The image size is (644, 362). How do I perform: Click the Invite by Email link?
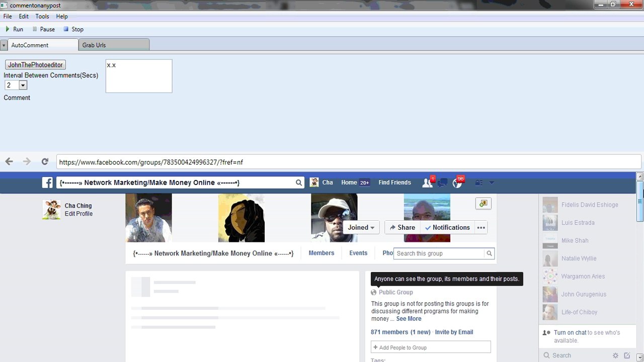[454, 332]
